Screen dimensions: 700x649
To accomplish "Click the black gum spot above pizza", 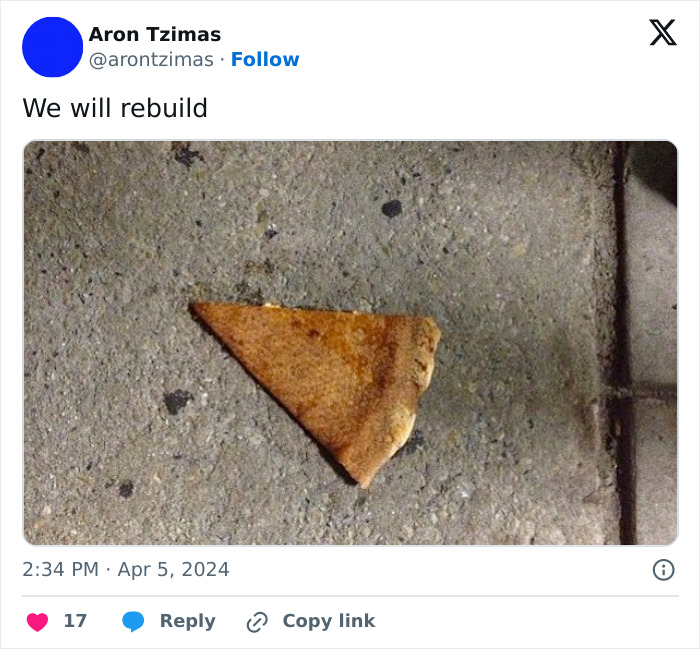I will tap(392, 208).
